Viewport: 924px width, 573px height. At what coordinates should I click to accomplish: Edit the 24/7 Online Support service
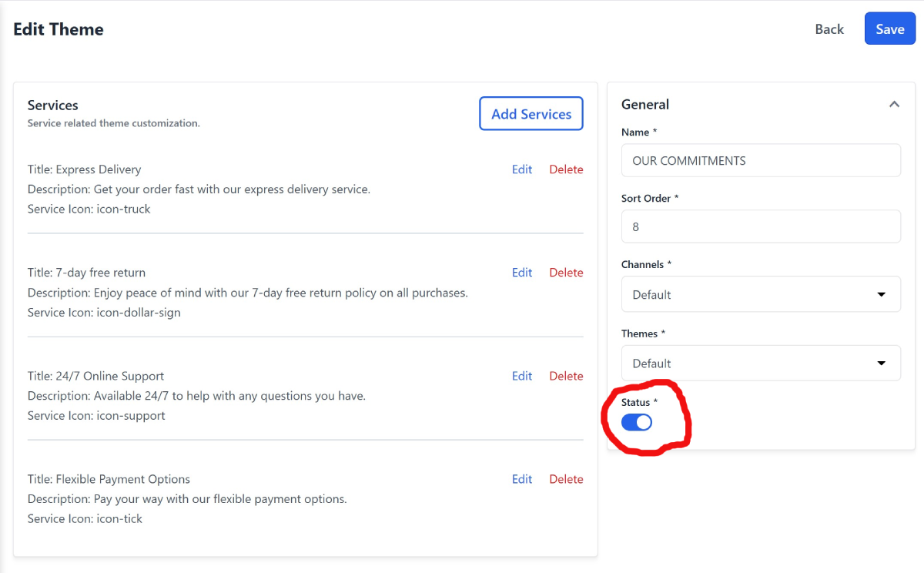(x=522, y=376)
